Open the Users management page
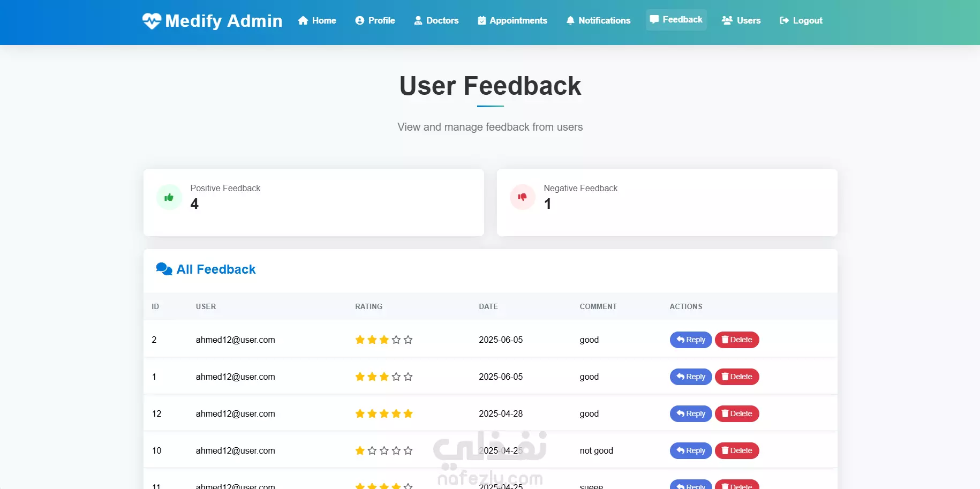Image resolution: width=980 pixels, height=489 pixels. pyautogui.click(x=741, y=20)
